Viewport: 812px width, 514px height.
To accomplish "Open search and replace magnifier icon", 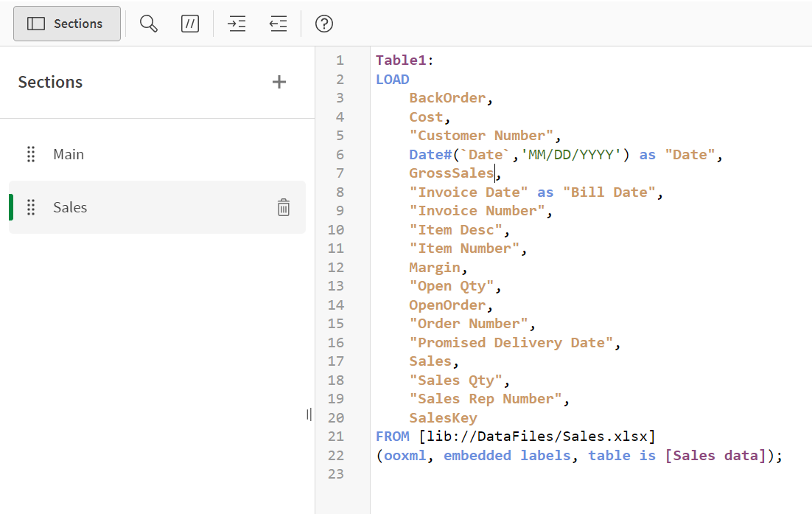I will point(149,24).
